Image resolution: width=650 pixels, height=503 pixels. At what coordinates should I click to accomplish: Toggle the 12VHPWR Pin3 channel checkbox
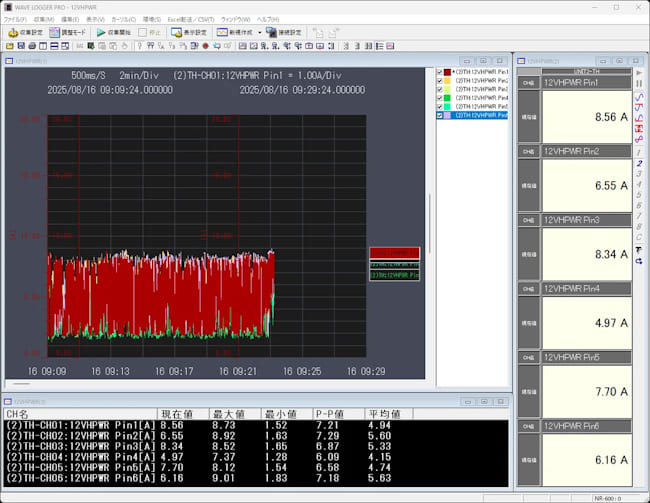(x=440, y=90)
